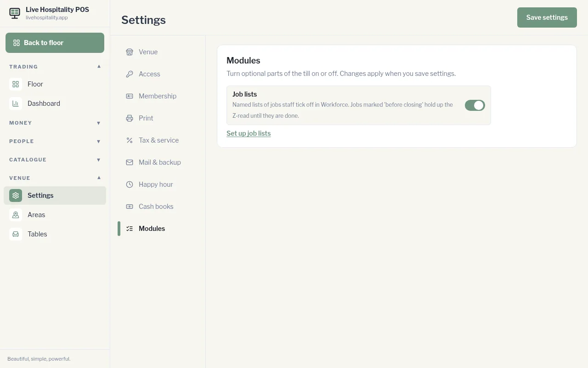Open the Cash books settings tab
This screenshot has width=588, height=368.
click(156, 207)
